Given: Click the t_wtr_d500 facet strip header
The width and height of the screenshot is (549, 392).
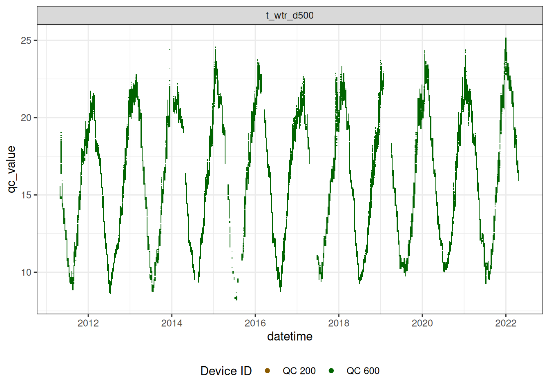Looking at the screenshot, I should pos(290,16).
